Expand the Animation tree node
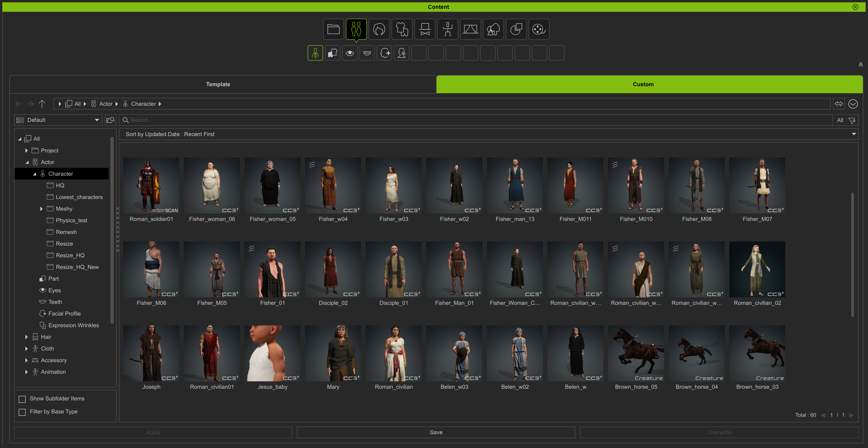The image size is (868, 448). click(x=27, y=372)
